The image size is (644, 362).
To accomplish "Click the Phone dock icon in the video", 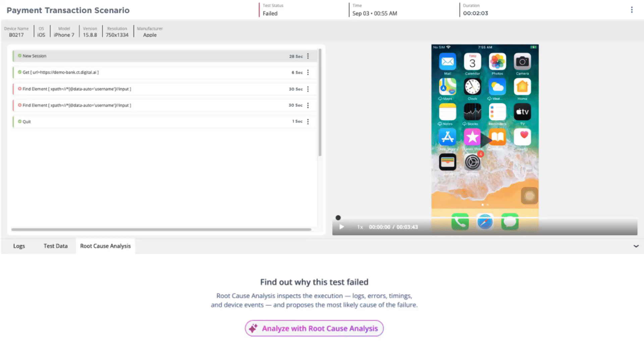I will pyautogui.click(x=460, y=222).
